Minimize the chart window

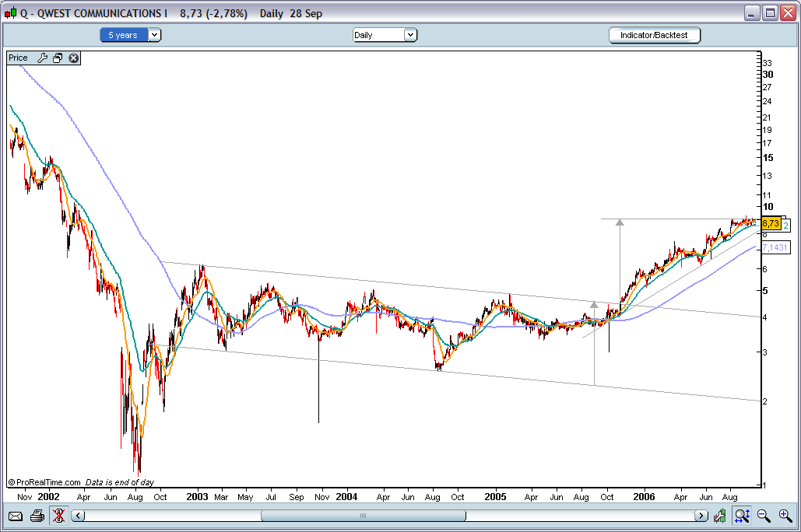click(751, 13)
